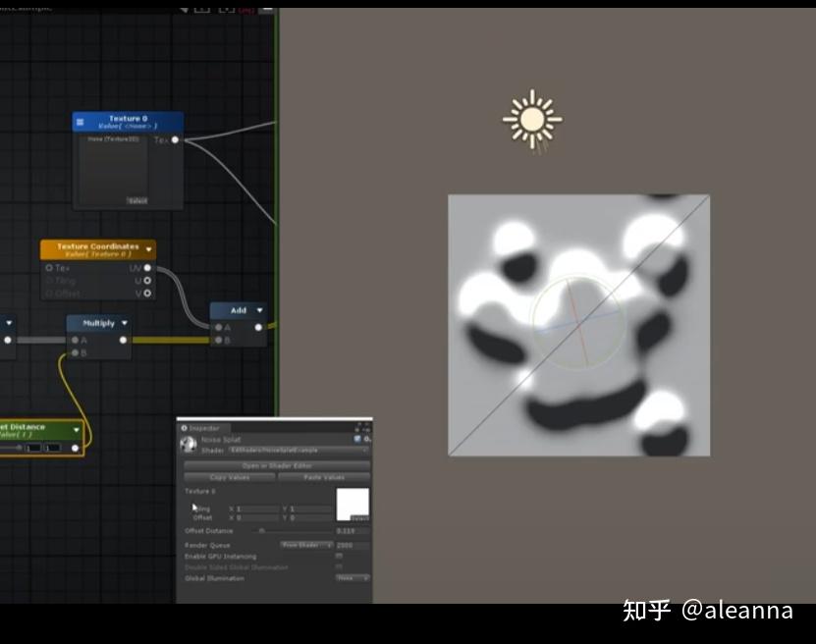
Task: Toggle the Double Sided Global Illumination checkbox
Action: point(338,566)
